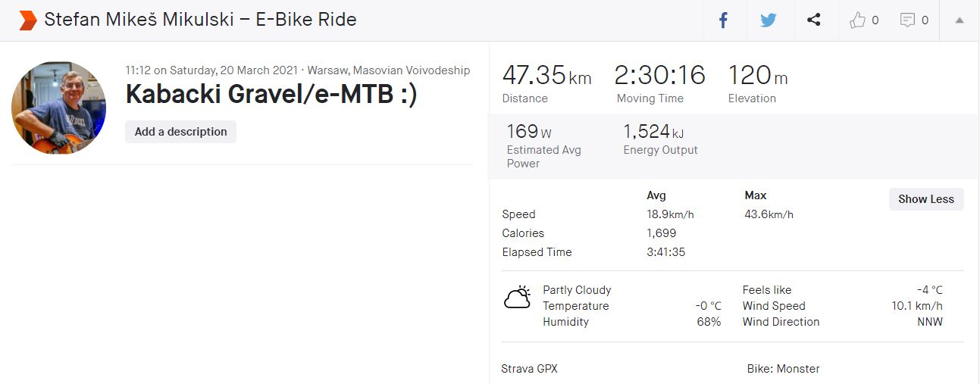Click the 169 W Estimated Avg Power value
Viewport: 980px width, 384px height.
coord(529,133)
